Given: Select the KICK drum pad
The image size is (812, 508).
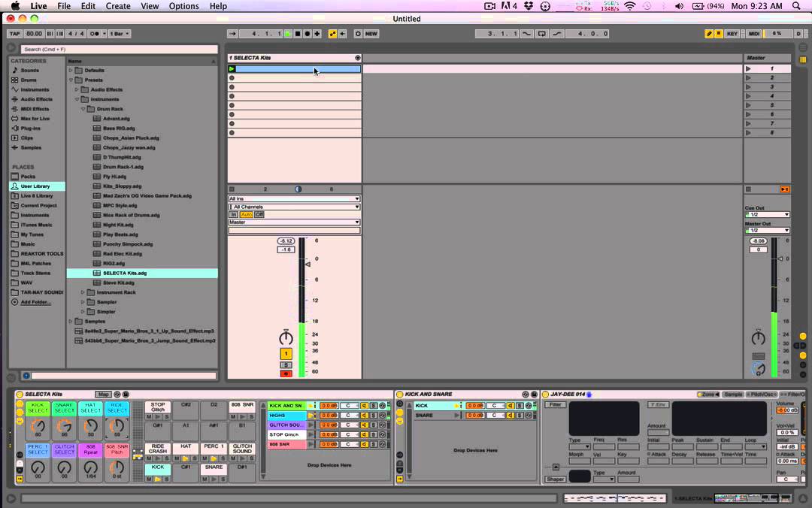Looking at the screenshot, I should pos(157,467).
